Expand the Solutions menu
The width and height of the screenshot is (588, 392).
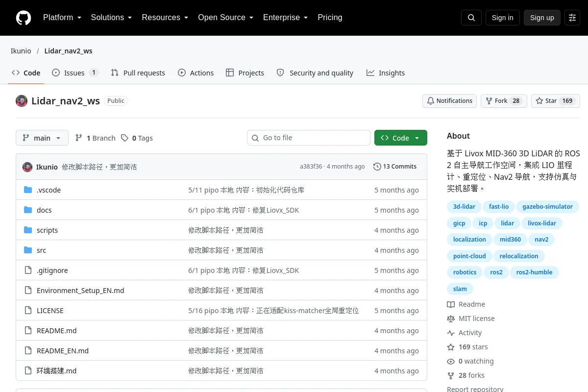pos(111,18)
